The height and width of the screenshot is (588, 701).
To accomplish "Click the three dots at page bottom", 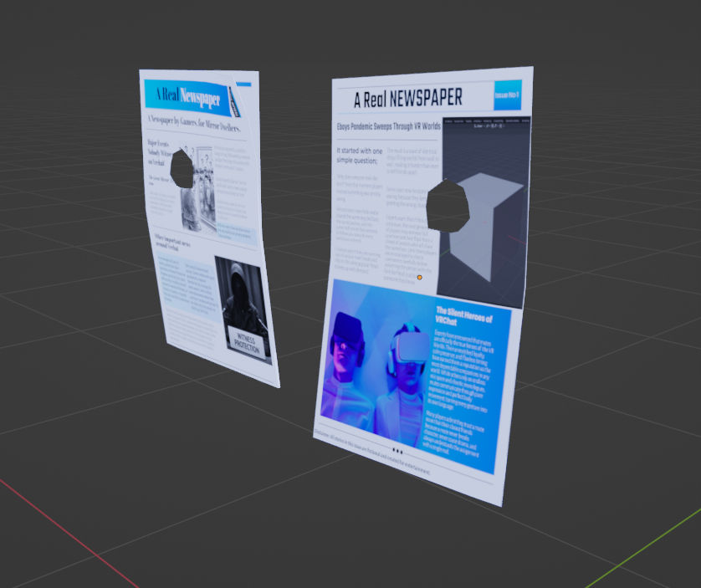I will click(398, 451).
